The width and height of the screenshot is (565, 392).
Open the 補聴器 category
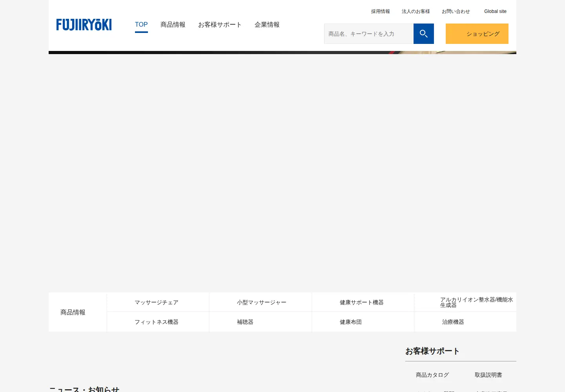(261, 322)
